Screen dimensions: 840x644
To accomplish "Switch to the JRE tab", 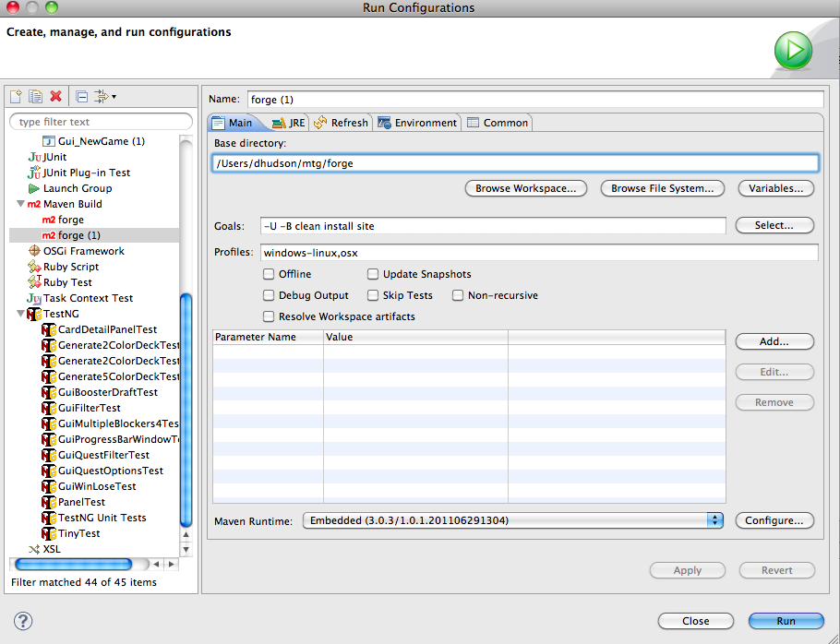I will tap(288, 123).
